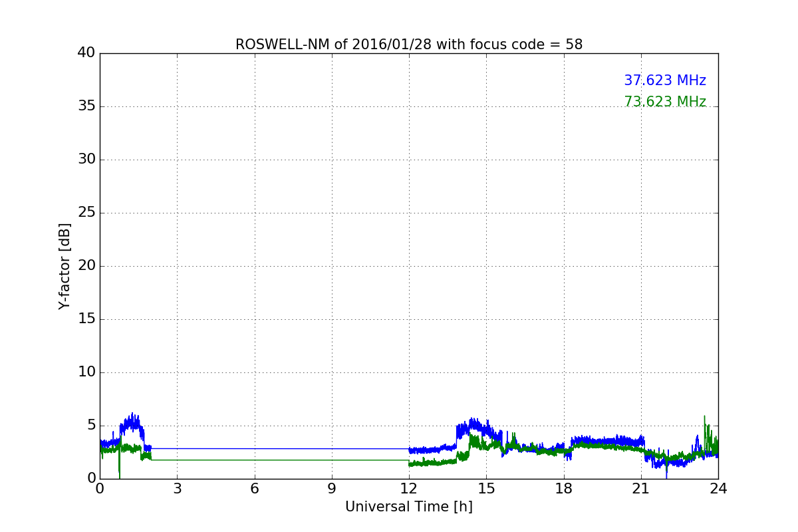
Task: Click x-axis tick label '24'
Action: tap(718, 489)
